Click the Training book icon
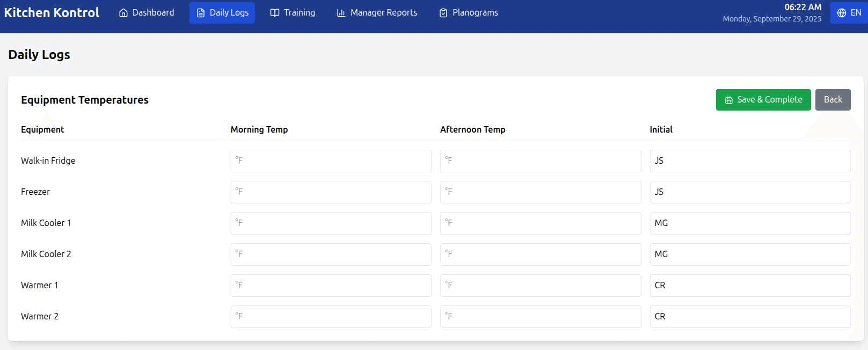The height and width of the screenshot is (350, 868). tap(275, 13)
